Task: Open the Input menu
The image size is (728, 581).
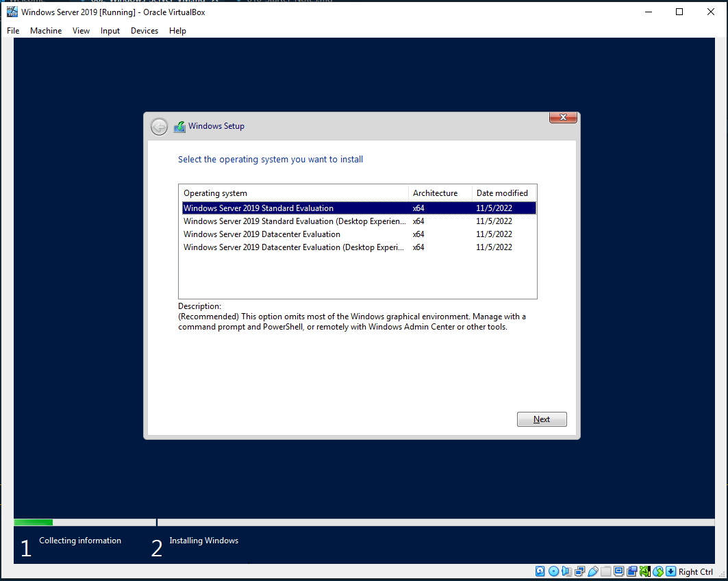Action: click(110, 31)
